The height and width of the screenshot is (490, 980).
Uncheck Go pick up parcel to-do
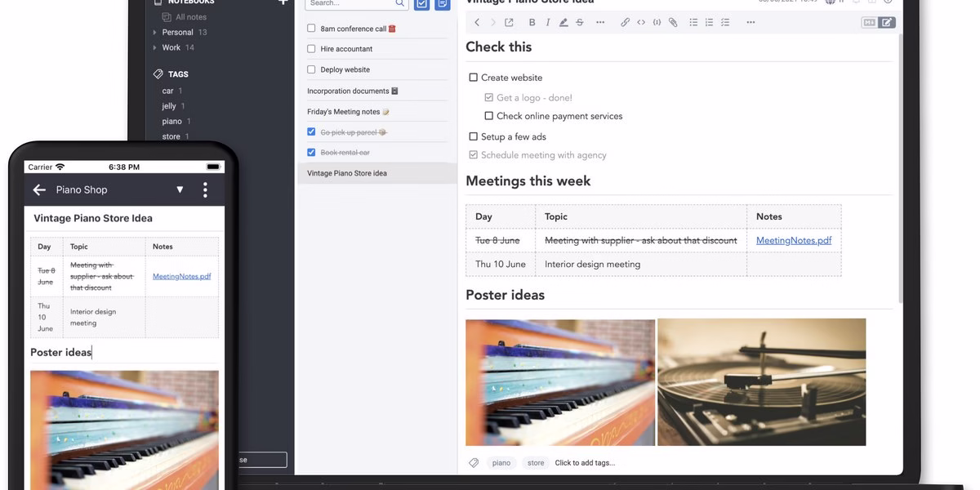(x=311, y=131)
